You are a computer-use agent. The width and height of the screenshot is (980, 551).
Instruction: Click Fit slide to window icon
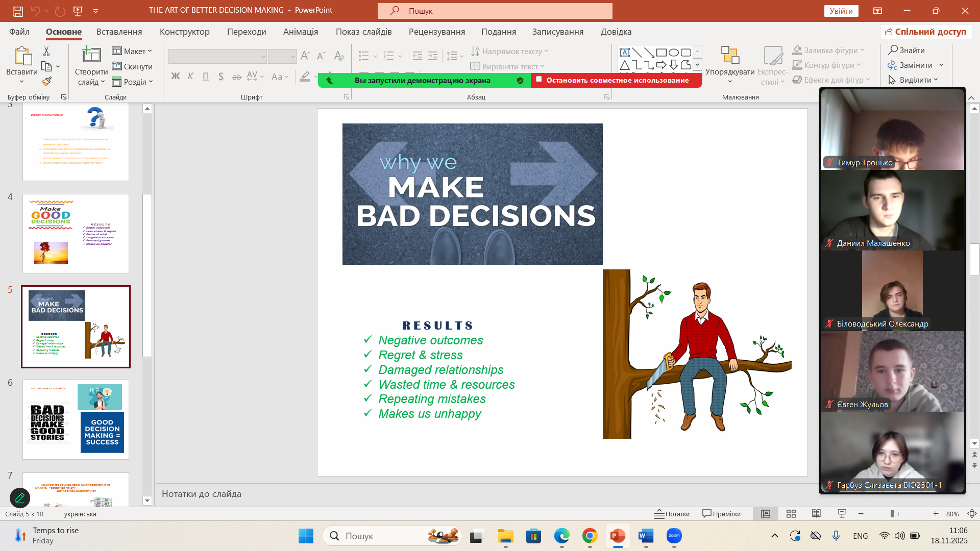pos(972,514)
